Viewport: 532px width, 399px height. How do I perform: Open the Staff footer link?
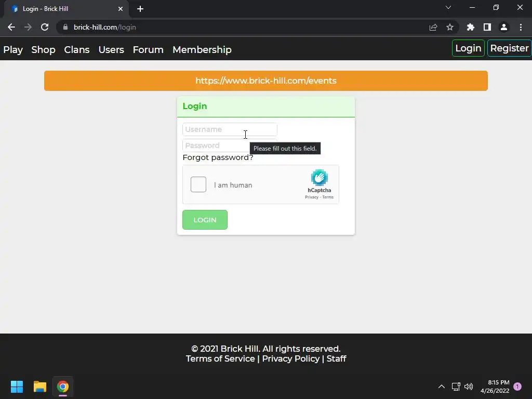tap(336, 358)
